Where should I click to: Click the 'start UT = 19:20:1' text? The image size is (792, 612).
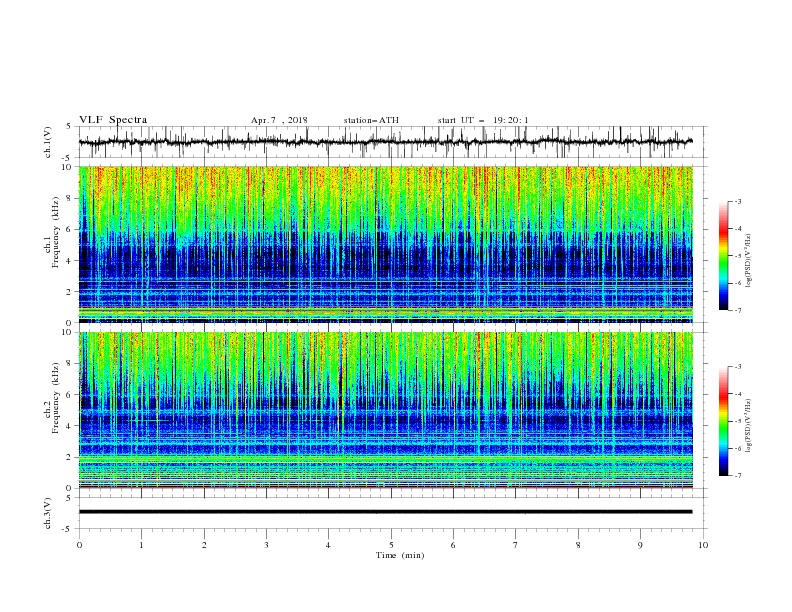[x=483, y=120]
